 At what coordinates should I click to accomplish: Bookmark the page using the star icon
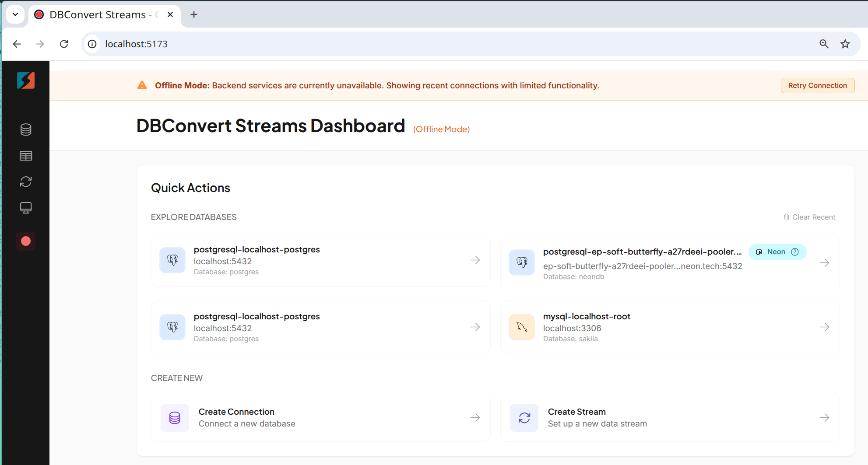(x=845, y=44)
